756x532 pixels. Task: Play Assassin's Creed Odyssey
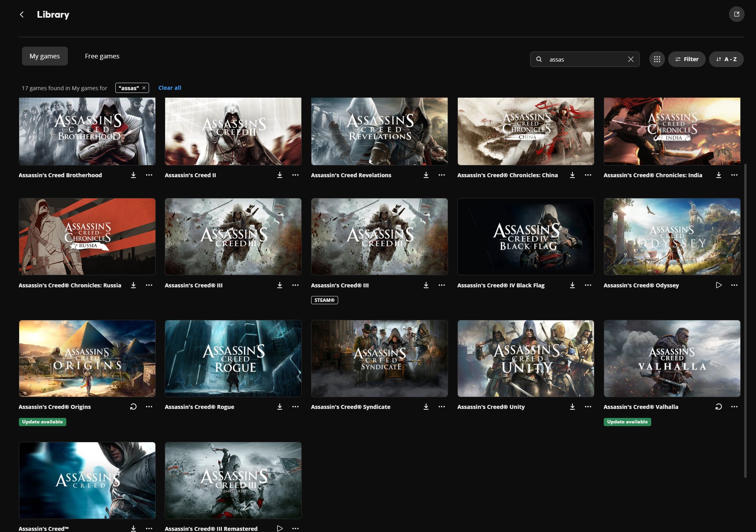(719, 285)
